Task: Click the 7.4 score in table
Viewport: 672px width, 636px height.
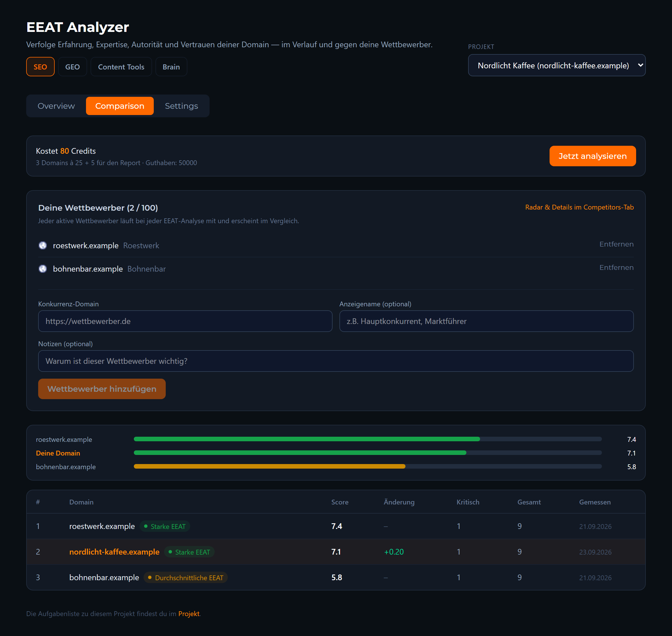Action: 336,526
